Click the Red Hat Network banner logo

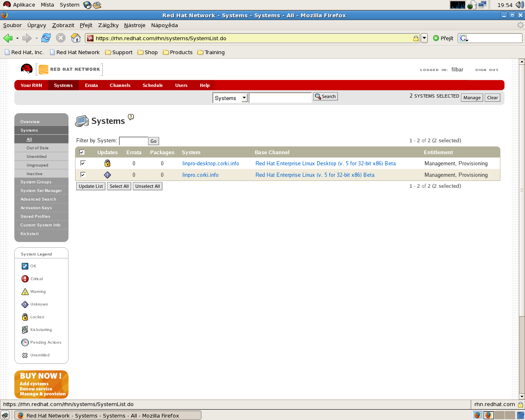69,69
